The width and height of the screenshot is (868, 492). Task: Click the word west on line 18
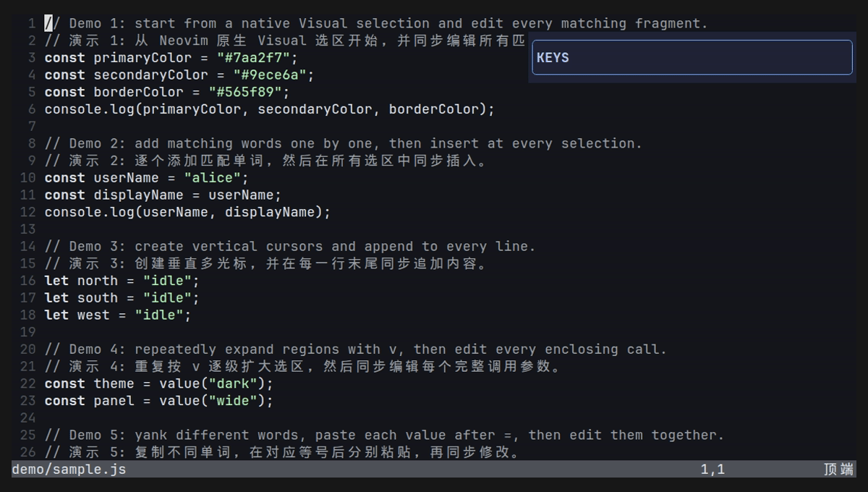pyautogui.click(x=93, y=315)
